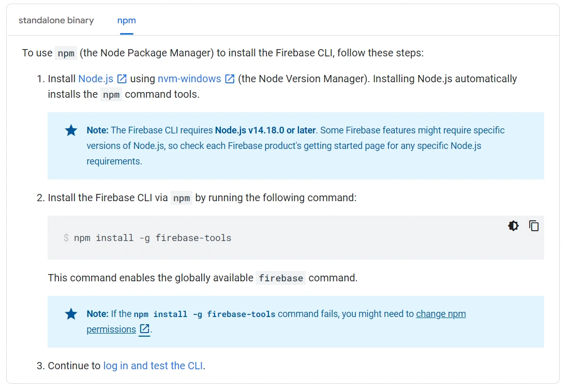Click star icon in npm permissions note

[x=71, y=314]
